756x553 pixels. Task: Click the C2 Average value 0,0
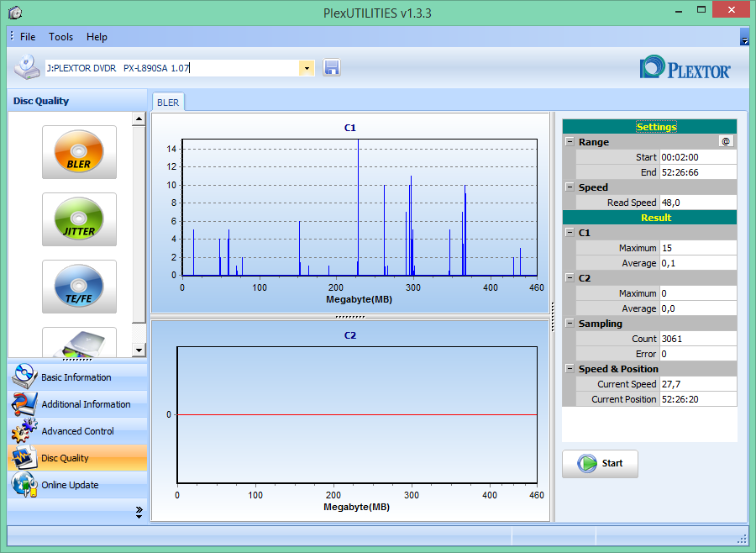click(698, 308)
